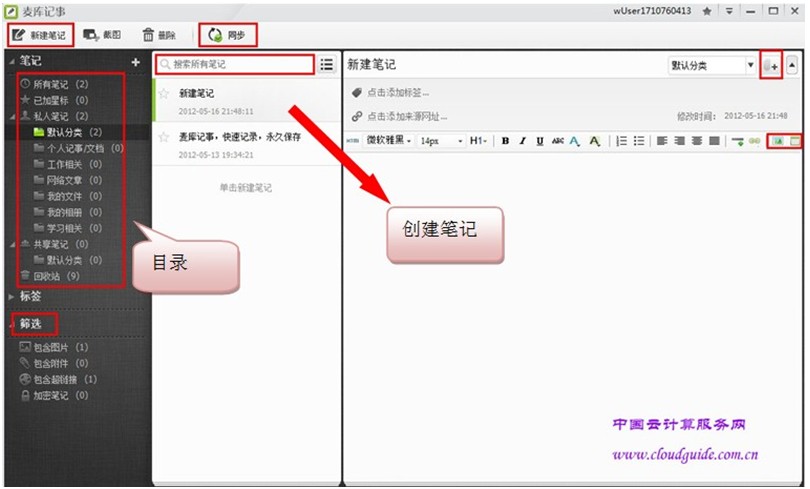Insert a hyperlink with chain icon
Image resolution: width=810 pixels, height=489 pixels.
(x=754, y=141)
